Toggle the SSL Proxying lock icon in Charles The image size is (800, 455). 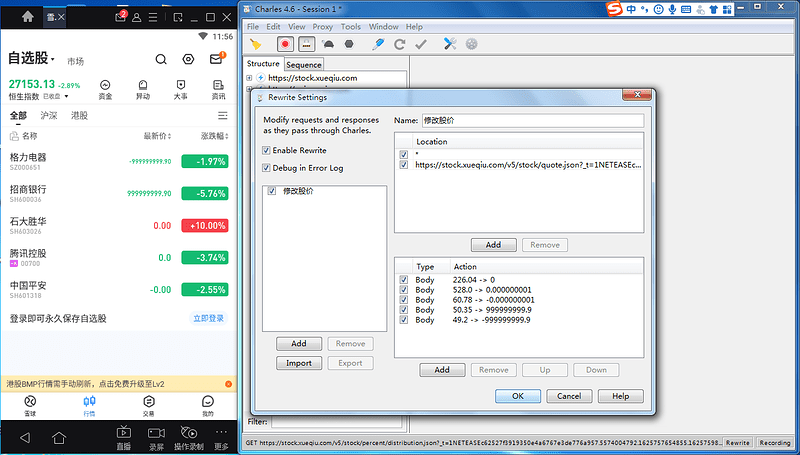click(306, 44)
